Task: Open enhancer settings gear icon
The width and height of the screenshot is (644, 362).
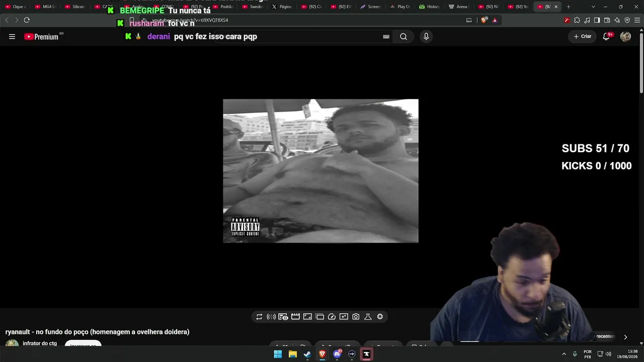Action: pos(380,317)
